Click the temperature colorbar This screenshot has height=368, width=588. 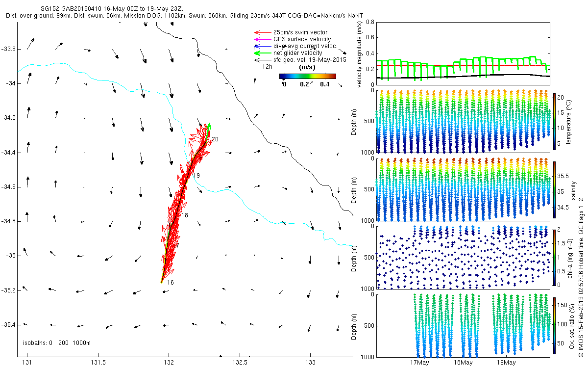click(x=554, y=121)
